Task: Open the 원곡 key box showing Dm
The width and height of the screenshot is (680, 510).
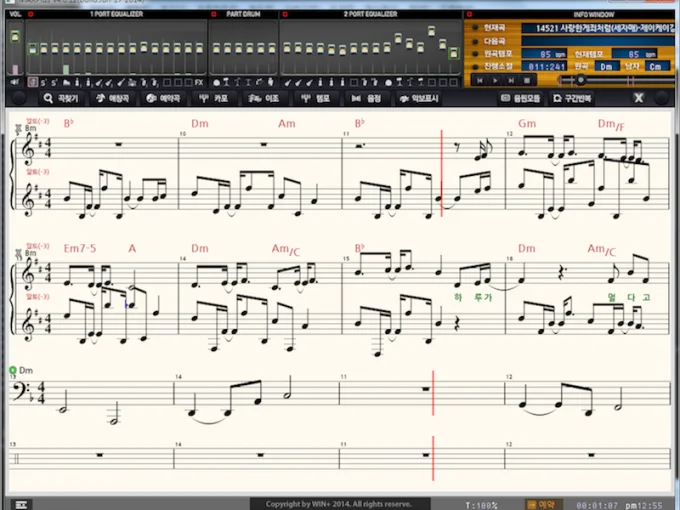Action: pyautogui.click(x=606, y=67)
